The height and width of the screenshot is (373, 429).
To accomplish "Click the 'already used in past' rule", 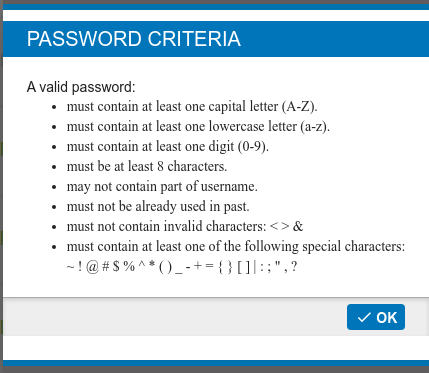I will (158, 206).
